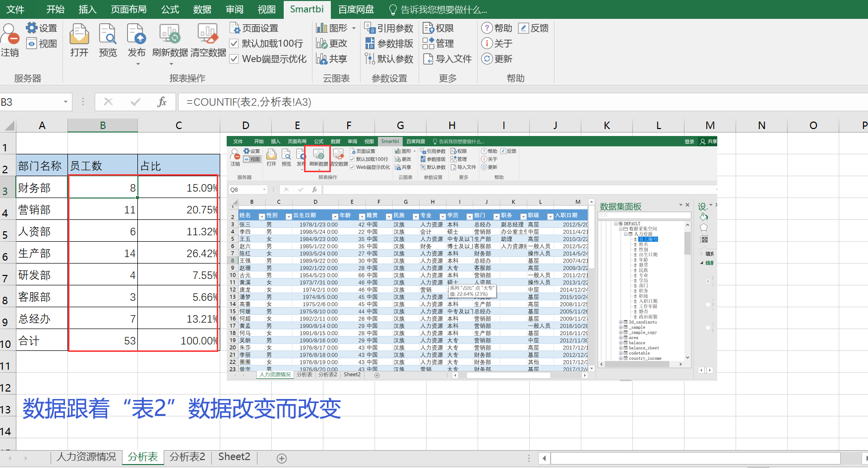Screen dimensions: 868x468
Task: Select column B header
Action: tap(103, 126)
